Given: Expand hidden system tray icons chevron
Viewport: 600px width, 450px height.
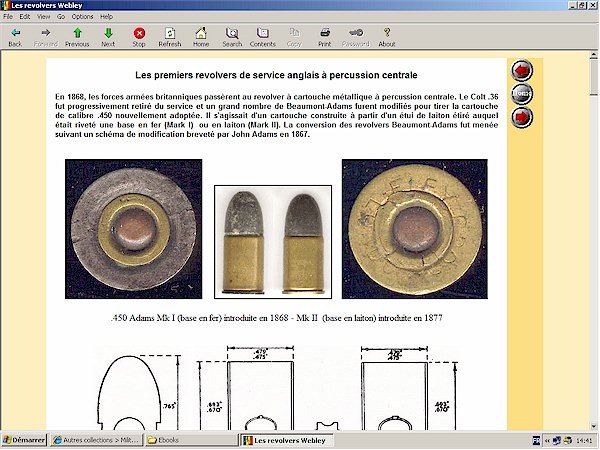Looking at the screenshot, I should [x=547, y=440].
